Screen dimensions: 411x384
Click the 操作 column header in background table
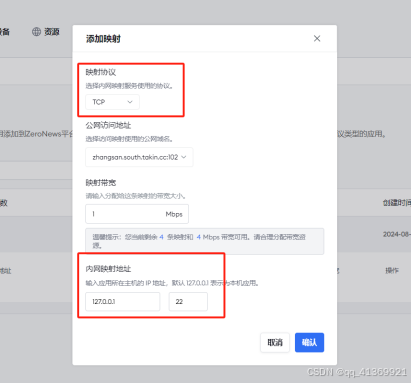coord(392,270)
